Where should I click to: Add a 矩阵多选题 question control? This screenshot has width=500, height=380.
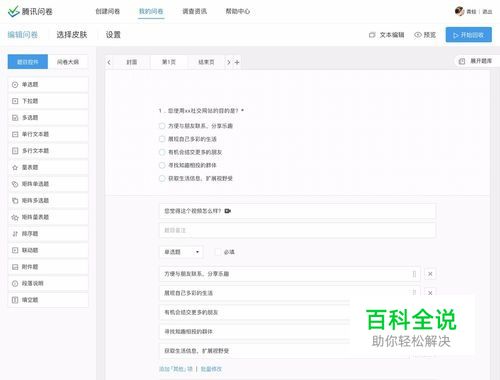[48, 200]
